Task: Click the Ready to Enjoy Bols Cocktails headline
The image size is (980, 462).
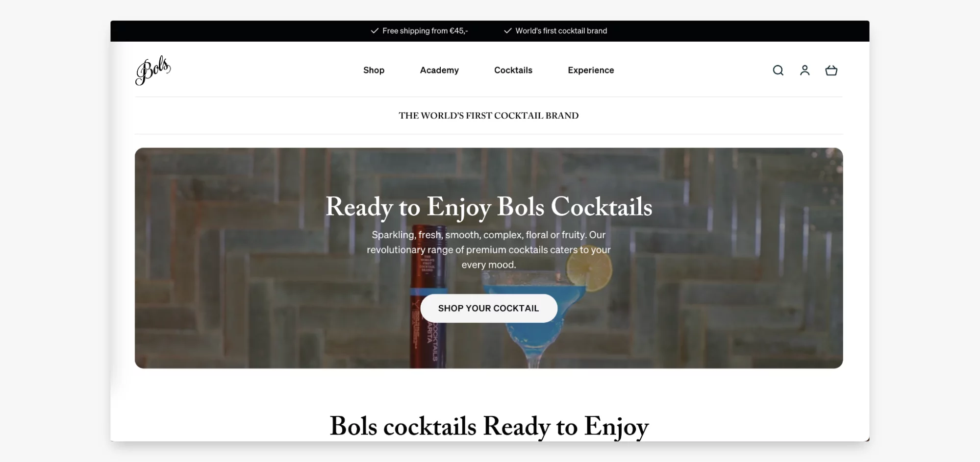Action: pos(489,207)
